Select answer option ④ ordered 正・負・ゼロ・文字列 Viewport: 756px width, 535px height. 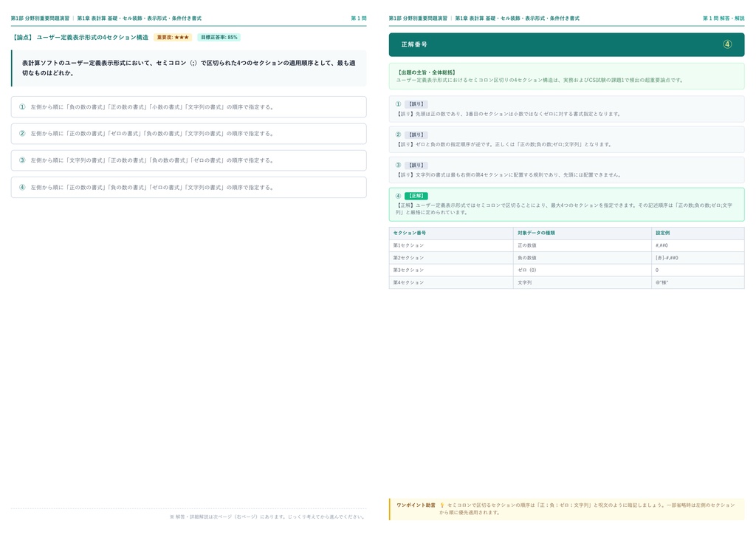(x=188, y=187)
